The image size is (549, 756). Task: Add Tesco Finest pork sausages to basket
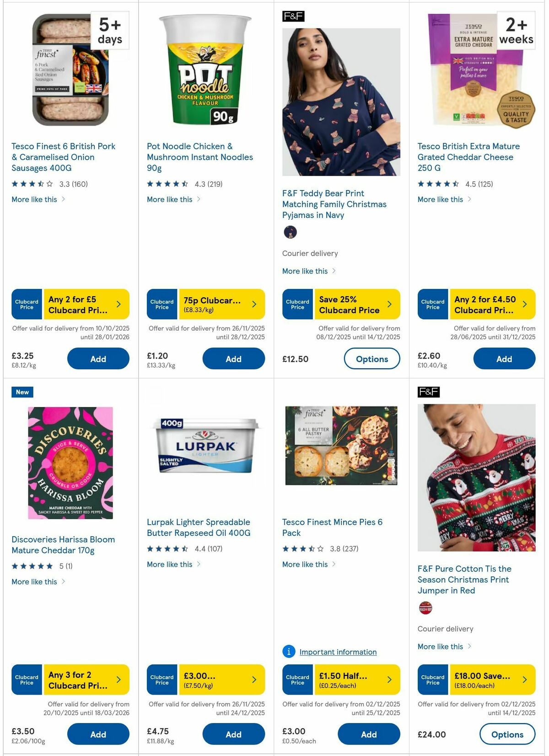coord(98,359)
